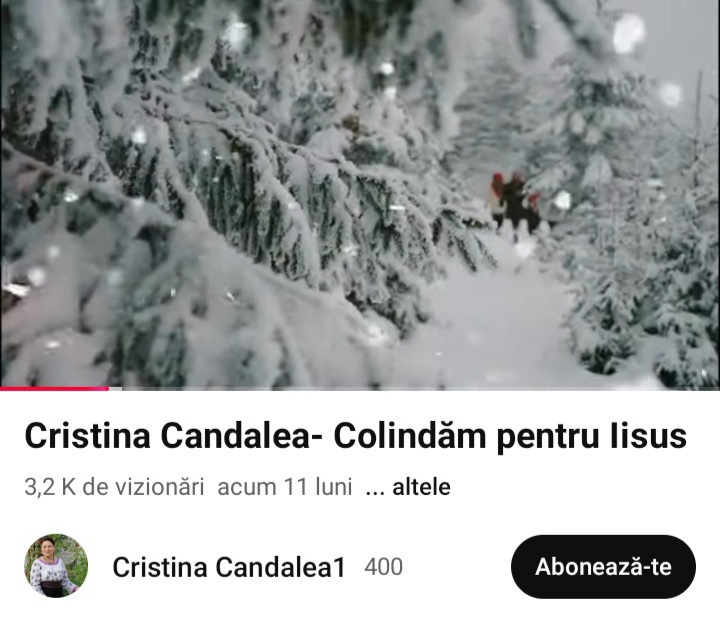Click the acum 11 luni upload date
Image resolution: width=720 pixels, height=617 pixels.
285,487
